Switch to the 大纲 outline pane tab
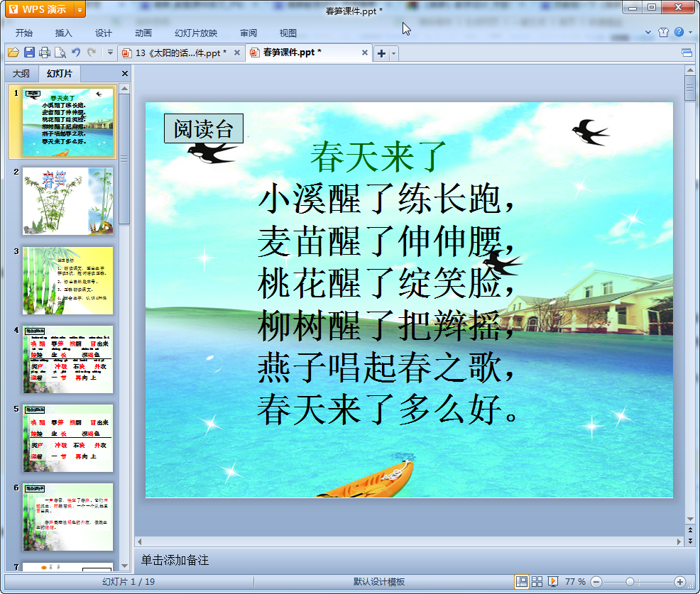This screenshot has height=594, width=700. pyautogui.click(x=21, y=74)
